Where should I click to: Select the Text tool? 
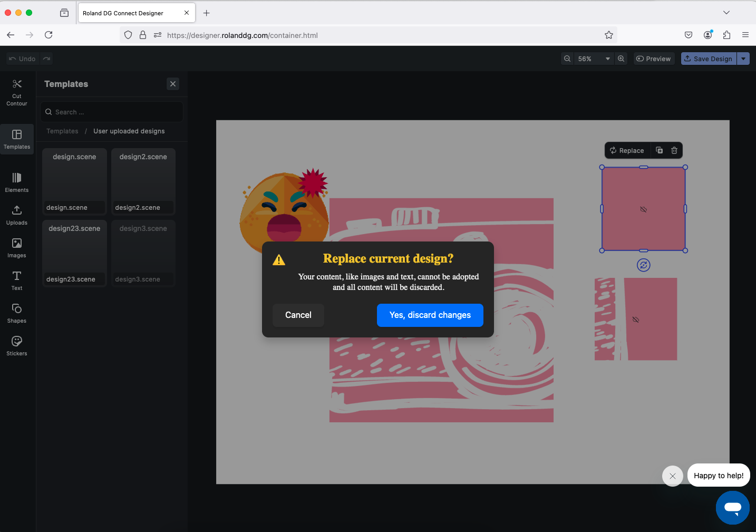pos(17,280)
